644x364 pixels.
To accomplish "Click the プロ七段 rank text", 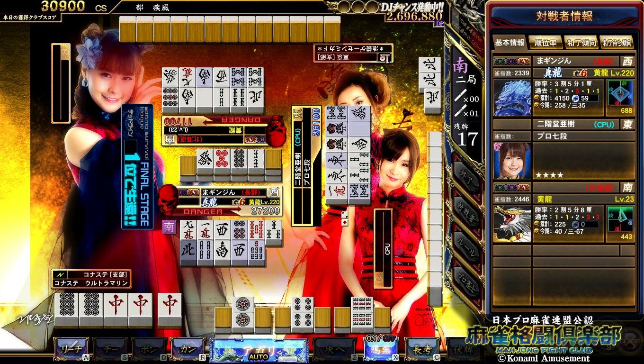I will (x=551, y=136).
